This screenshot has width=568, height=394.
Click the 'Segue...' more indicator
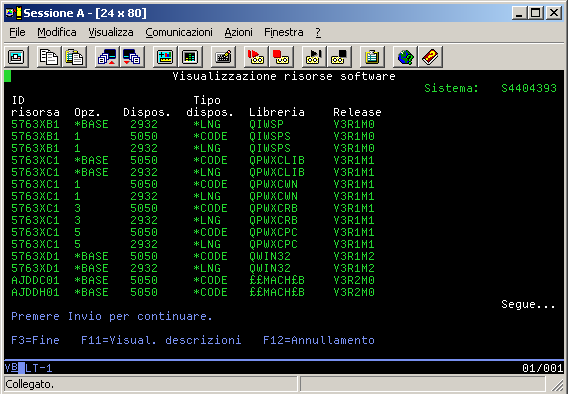[528, 304]
